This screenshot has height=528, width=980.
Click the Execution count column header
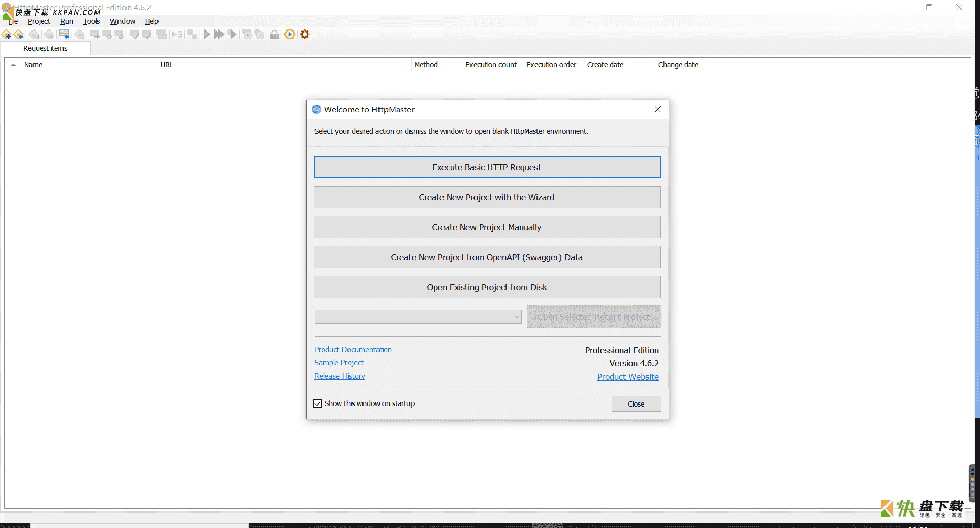(492, 65)
